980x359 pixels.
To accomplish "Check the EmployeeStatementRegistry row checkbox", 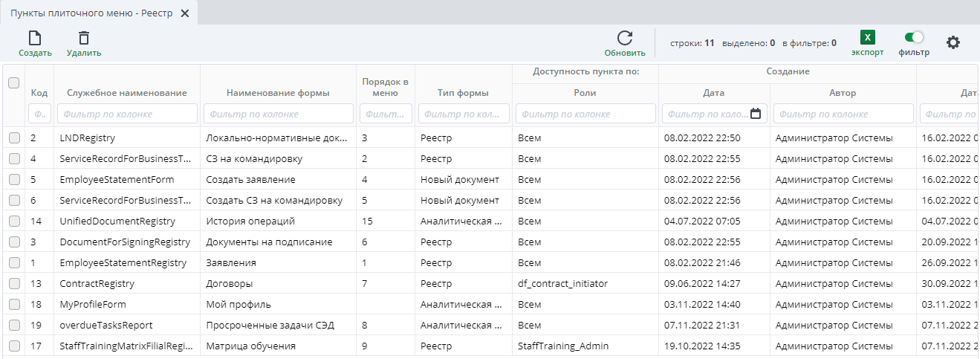I will 13,262.
